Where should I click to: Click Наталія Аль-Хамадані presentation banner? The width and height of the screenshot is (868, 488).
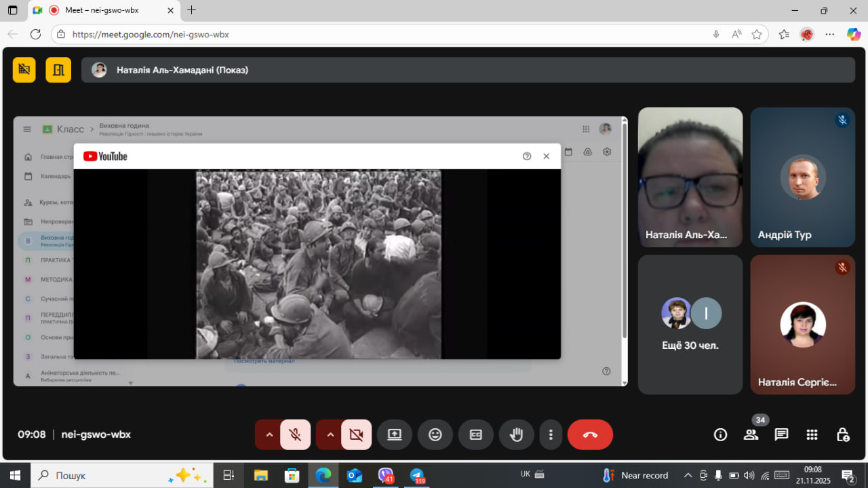[x=468, y=70]
